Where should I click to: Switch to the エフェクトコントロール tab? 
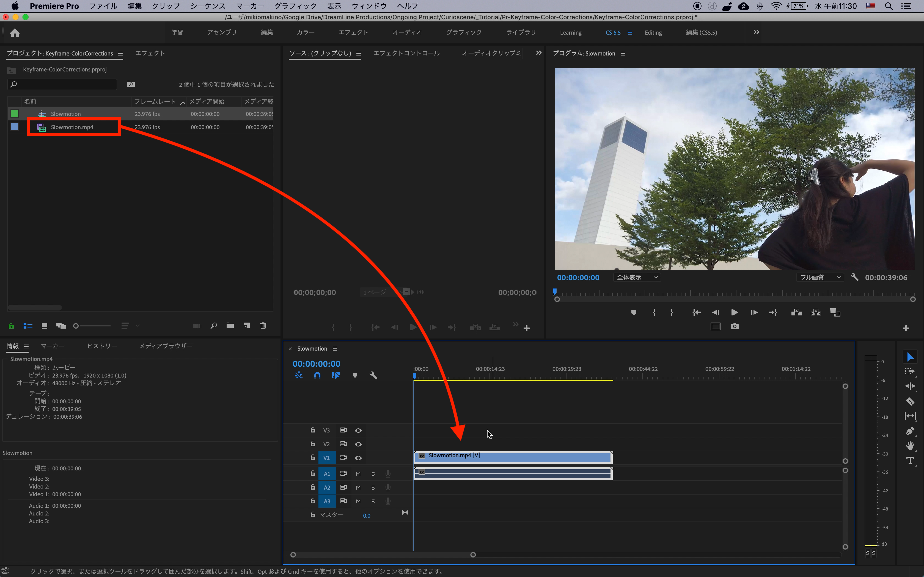point(406,53)
